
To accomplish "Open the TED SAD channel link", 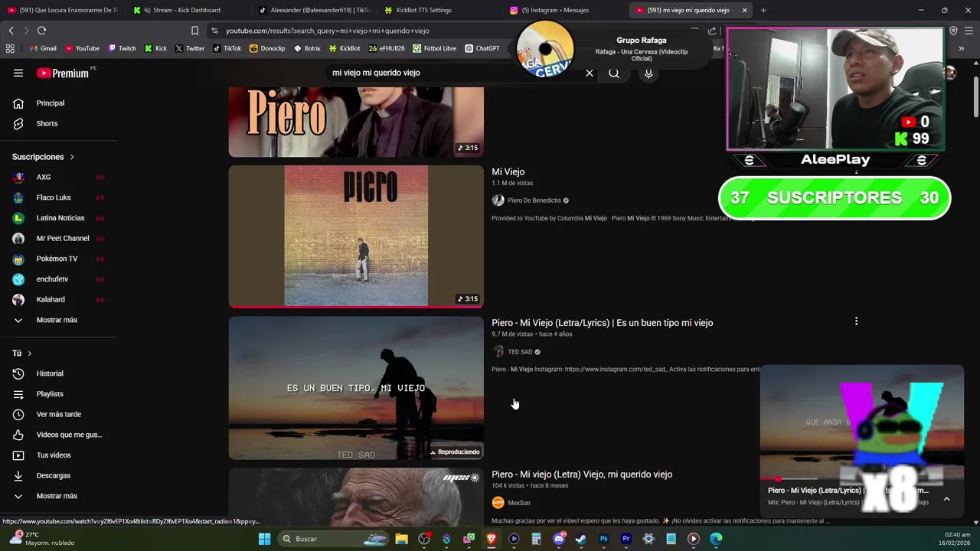I will 520,352.
